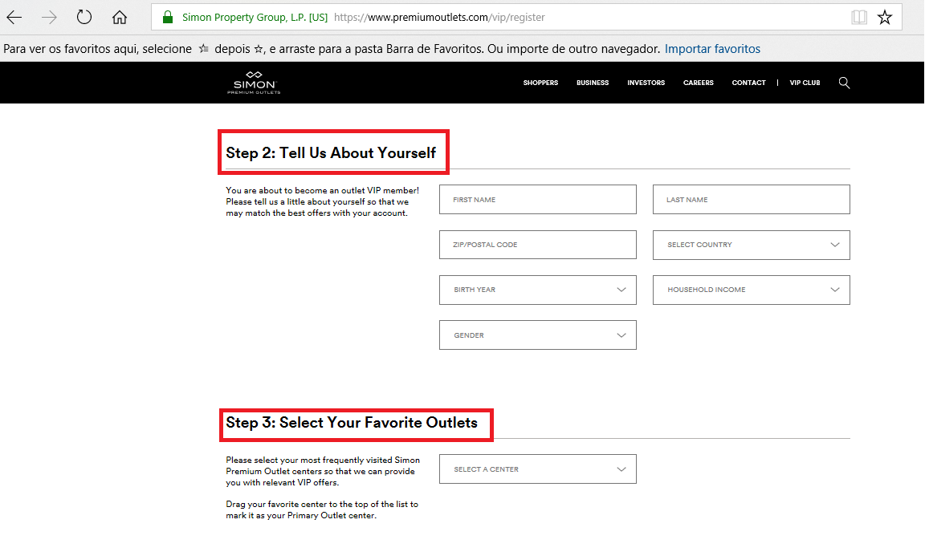
Task: Expand the Select Country dropdown
Action: click(x=751, y=245)
